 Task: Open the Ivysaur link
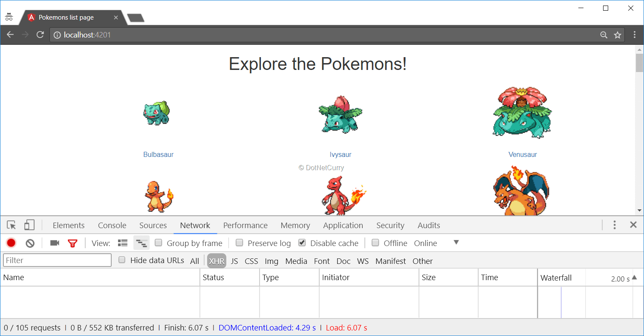pyautogui.click(x=341, y=154)
